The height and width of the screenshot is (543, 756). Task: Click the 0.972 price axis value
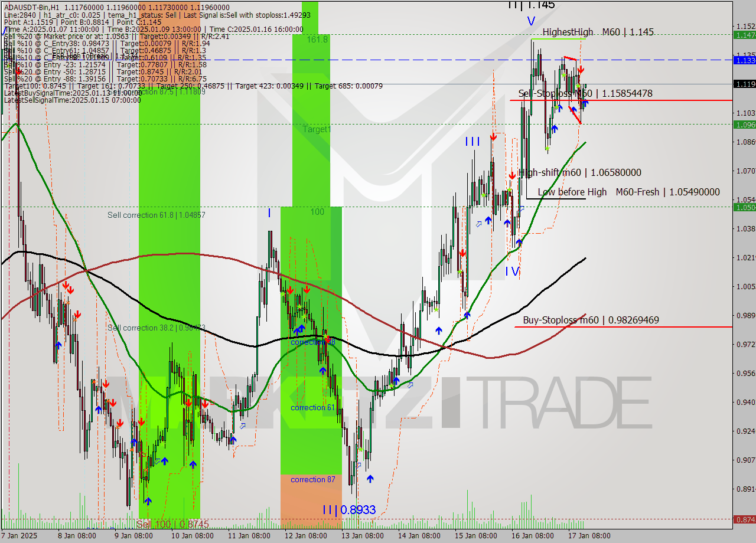click(x=745, y=344)
